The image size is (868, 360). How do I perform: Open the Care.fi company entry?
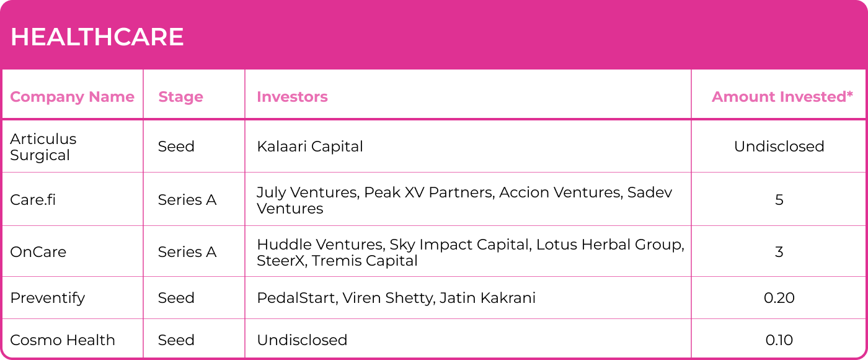pyautogui.click(x=33, y=200)
